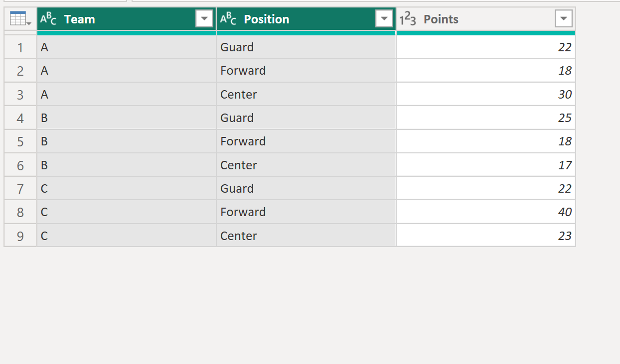Click the Center cell in row 3

point(306,95)
